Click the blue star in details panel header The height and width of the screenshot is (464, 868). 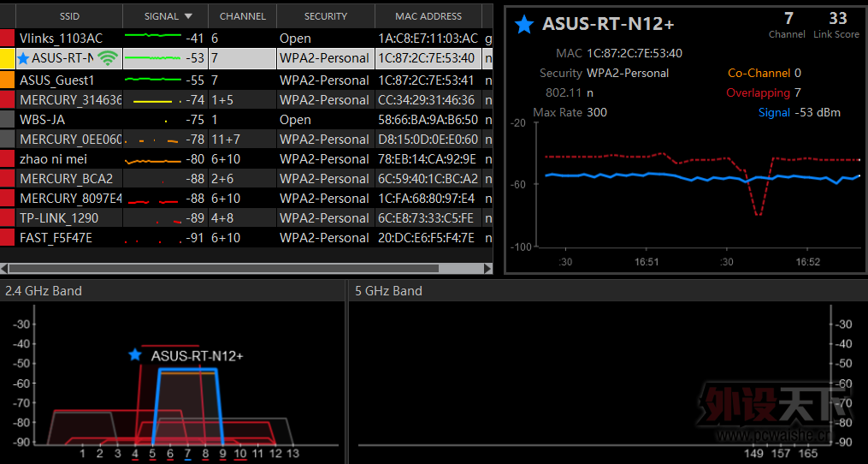[524, 24]
